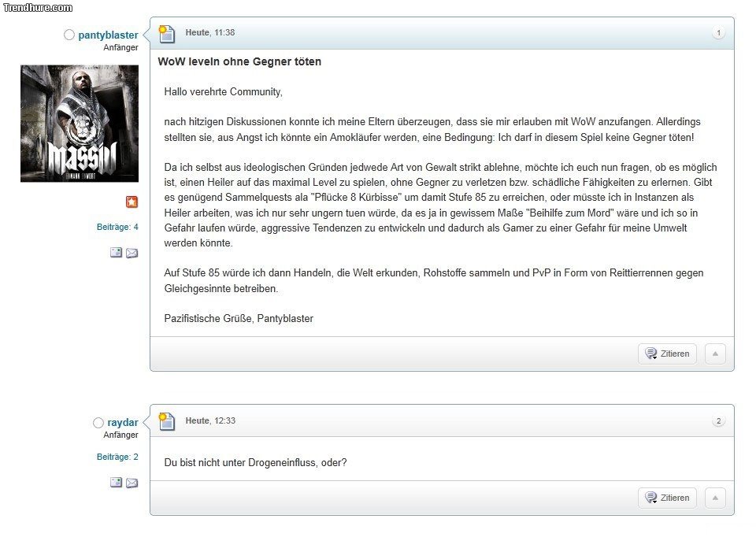Open pantyblaster's profile card icon

[116, 253]
